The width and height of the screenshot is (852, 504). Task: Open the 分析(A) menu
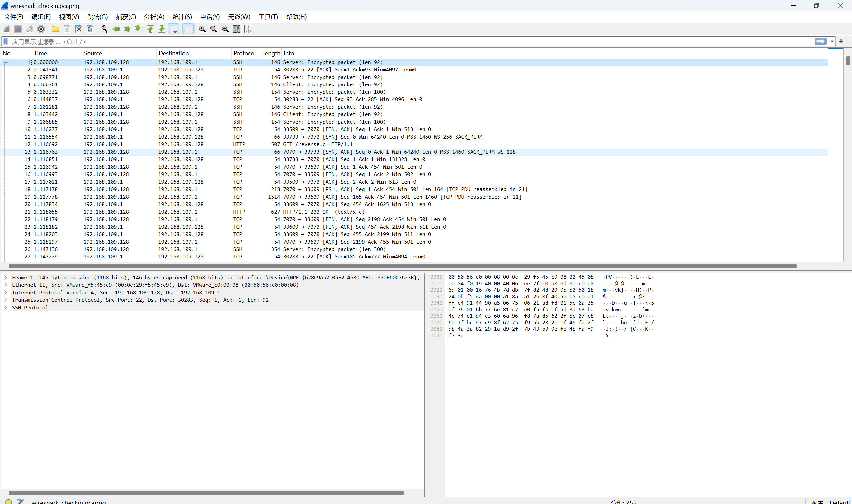coord(154,17)
